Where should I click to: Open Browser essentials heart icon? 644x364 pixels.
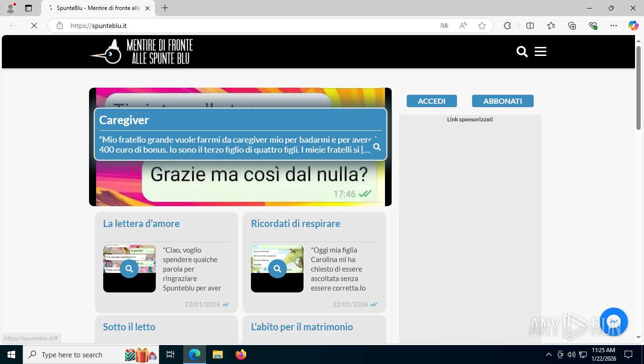point(593,26)
